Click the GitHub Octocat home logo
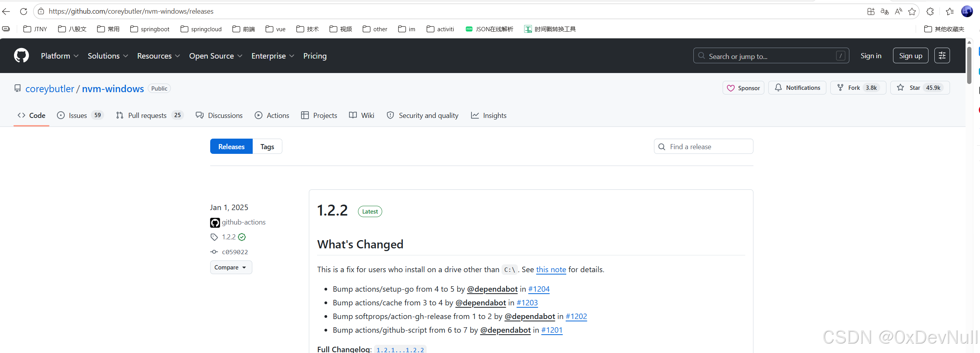This screenshot has height=353, width=980. (x=21, y=55)
